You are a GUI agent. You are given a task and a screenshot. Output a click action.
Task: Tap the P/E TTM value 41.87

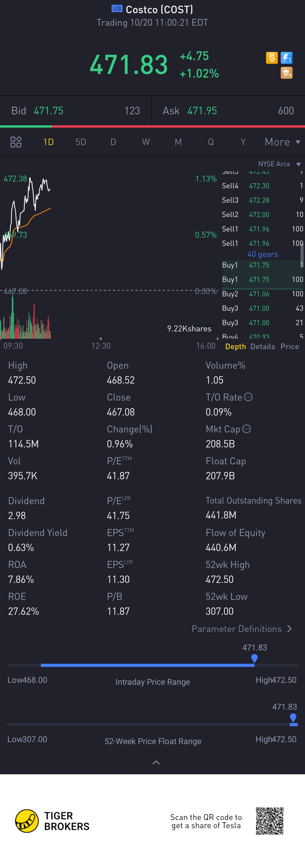coord(118,476)
